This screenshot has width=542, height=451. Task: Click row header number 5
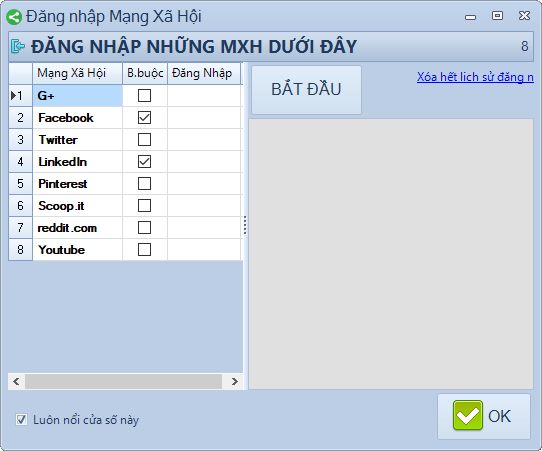[20, 184]
